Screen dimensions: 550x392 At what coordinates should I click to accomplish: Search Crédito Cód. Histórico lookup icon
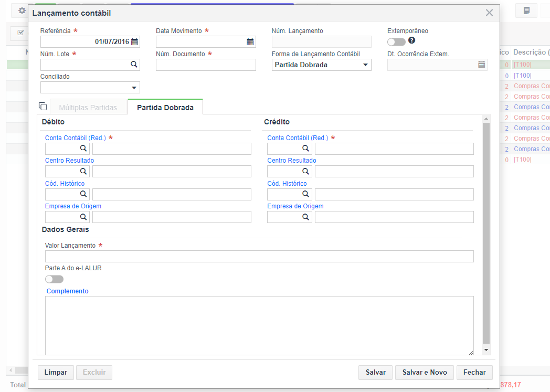[x=305, y=194]
